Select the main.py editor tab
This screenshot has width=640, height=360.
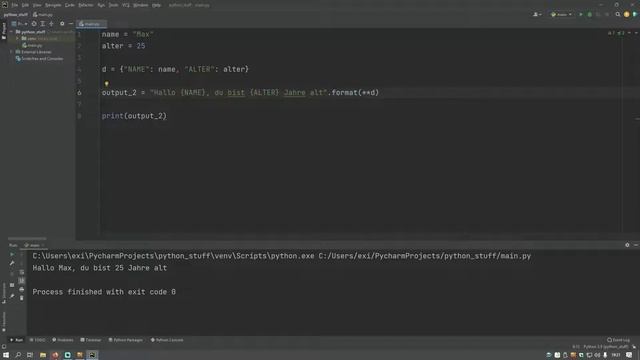point(91,24)
